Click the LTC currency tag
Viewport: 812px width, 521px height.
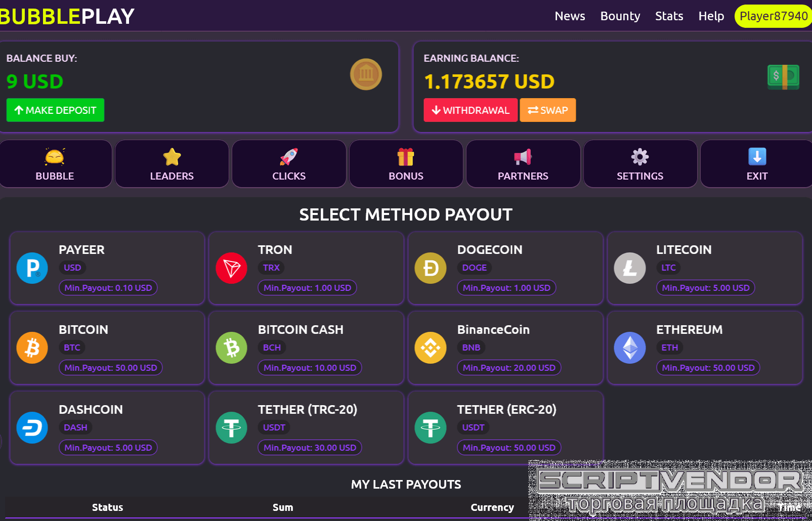pyautogui.click(x=668, y=268)
